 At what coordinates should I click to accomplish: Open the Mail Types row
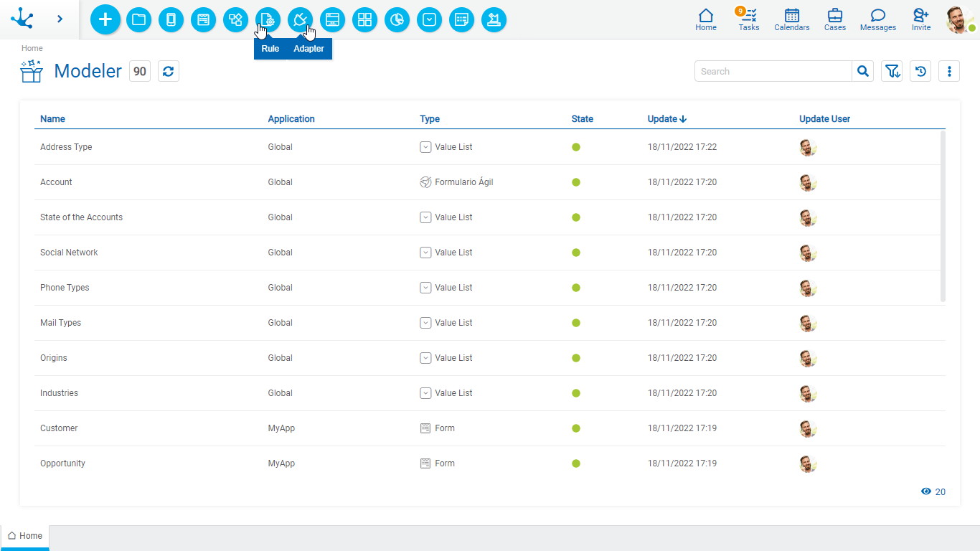(x=488, y=323)
